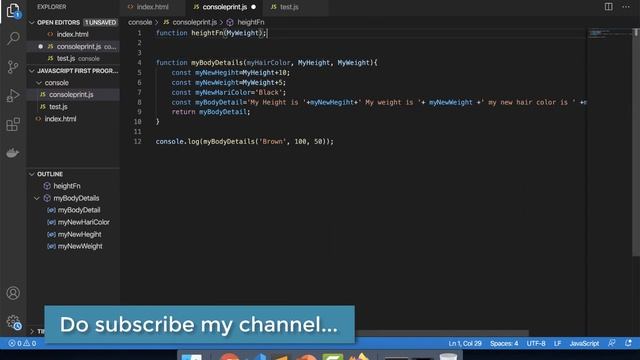The width and height of the screenshot is (640, 360).
Task: Open the Source Control view
Action: pos(13,67)
